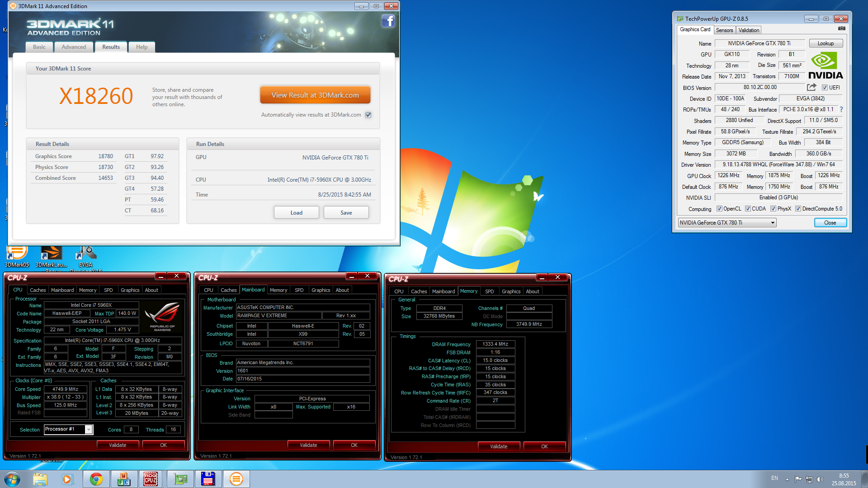
Task: Click network tray icon
Action: 809,479
